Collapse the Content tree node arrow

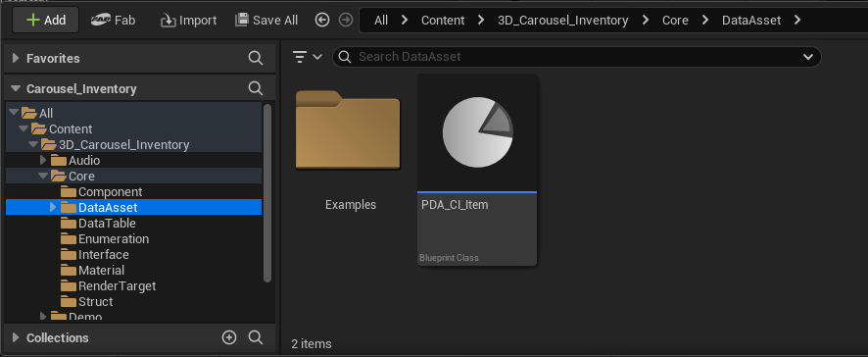[x=24, y=128]
